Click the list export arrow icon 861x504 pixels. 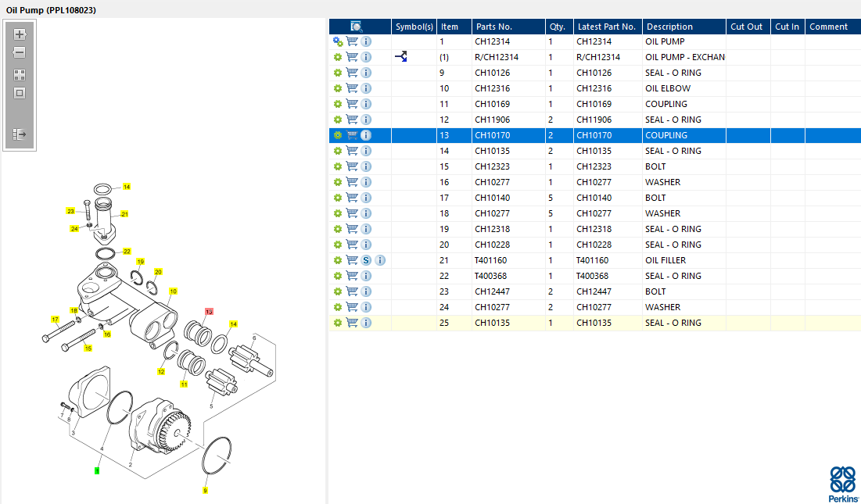coord(20,134)
